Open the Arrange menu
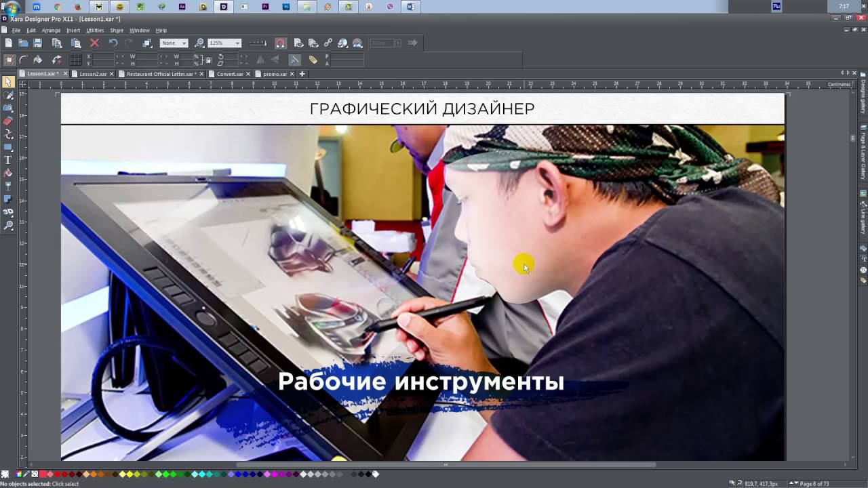The height and width of the screenshot is (488, 868). (x=51, y=30)
